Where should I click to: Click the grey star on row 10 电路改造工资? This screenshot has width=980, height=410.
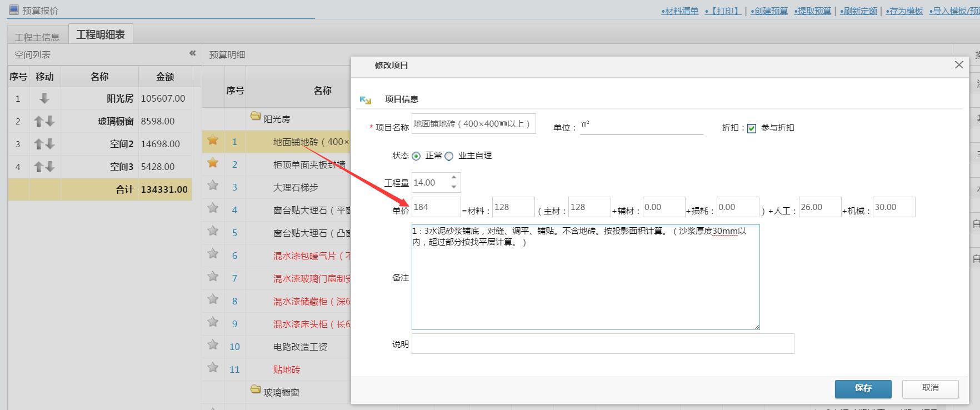click(213, 345)
